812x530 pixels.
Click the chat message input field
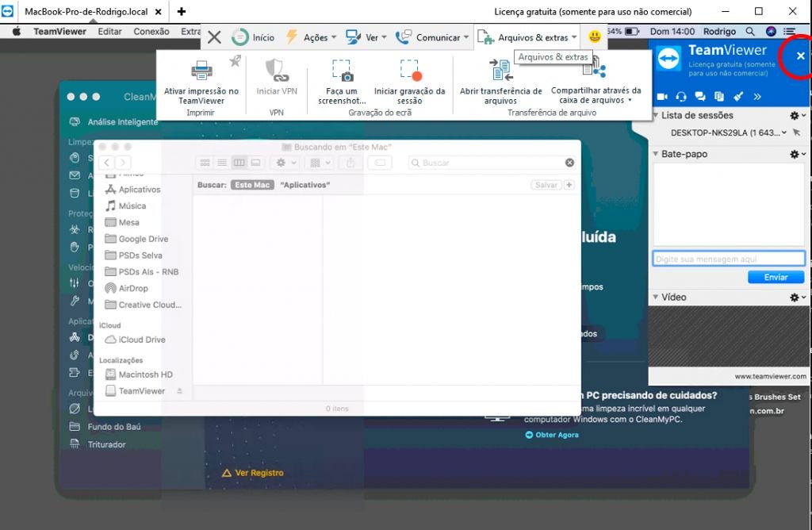point(729,259)
